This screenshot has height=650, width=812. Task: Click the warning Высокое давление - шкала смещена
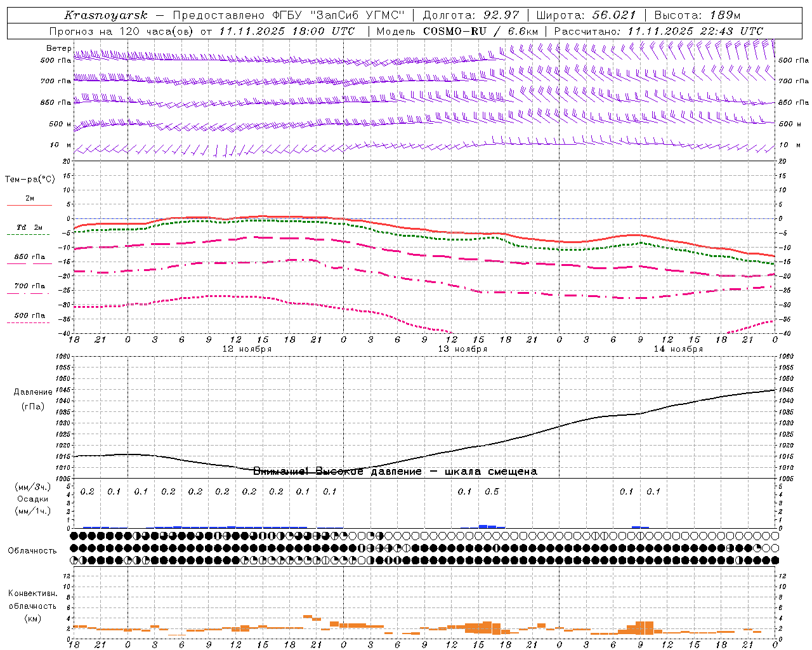395,471
